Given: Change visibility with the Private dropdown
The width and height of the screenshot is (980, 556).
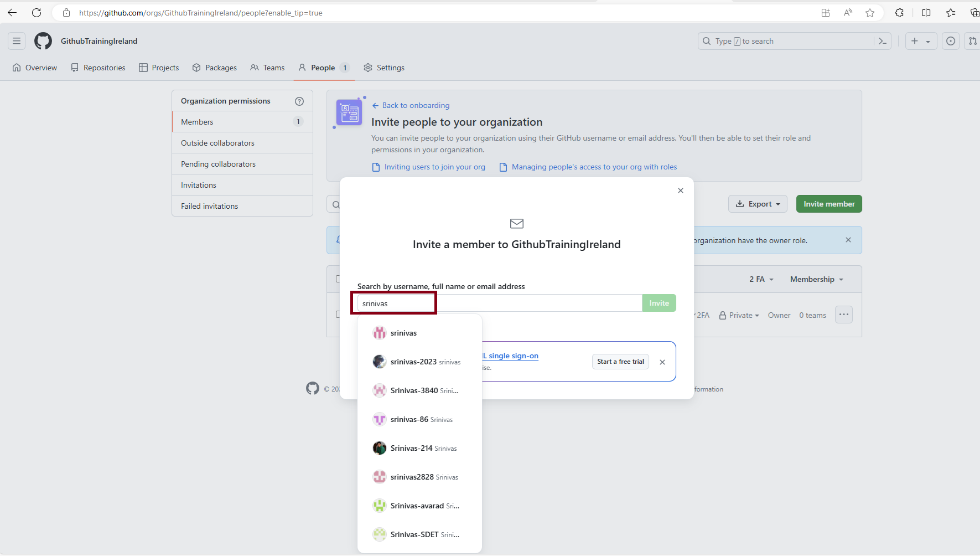Looking at the screenshot, I should pos(739,315).
